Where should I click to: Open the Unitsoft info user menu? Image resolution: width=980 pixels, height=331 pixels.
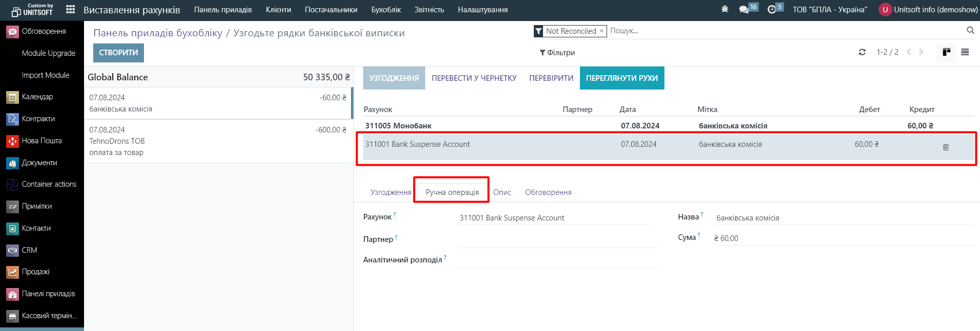pyautogui.click(x=928, y=10)
